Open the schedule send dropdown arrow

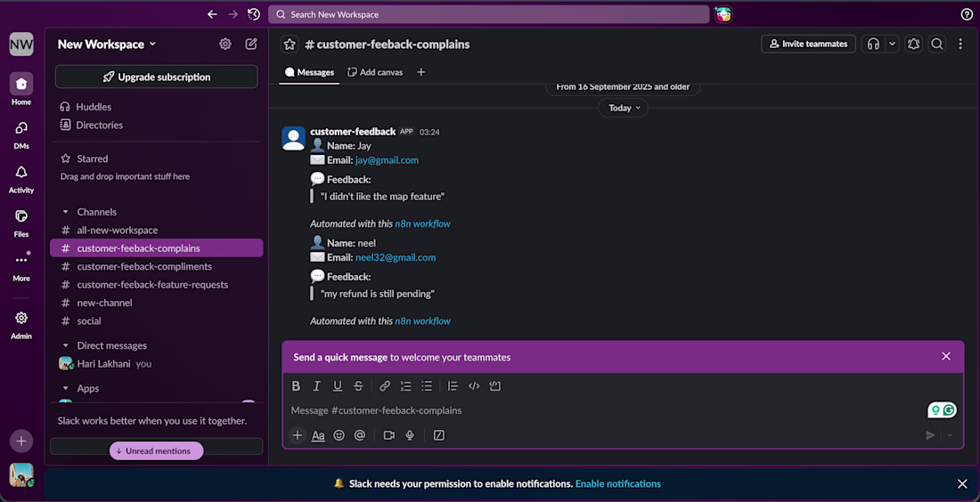(950, 435)
